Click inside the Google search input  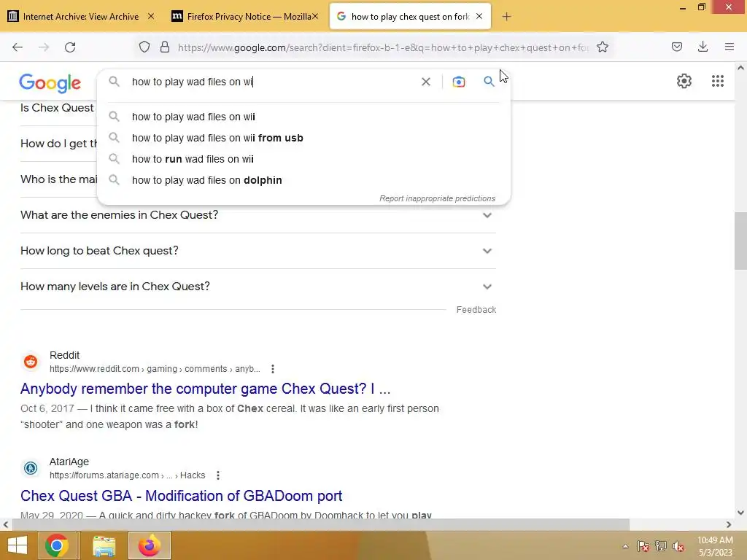274,82
